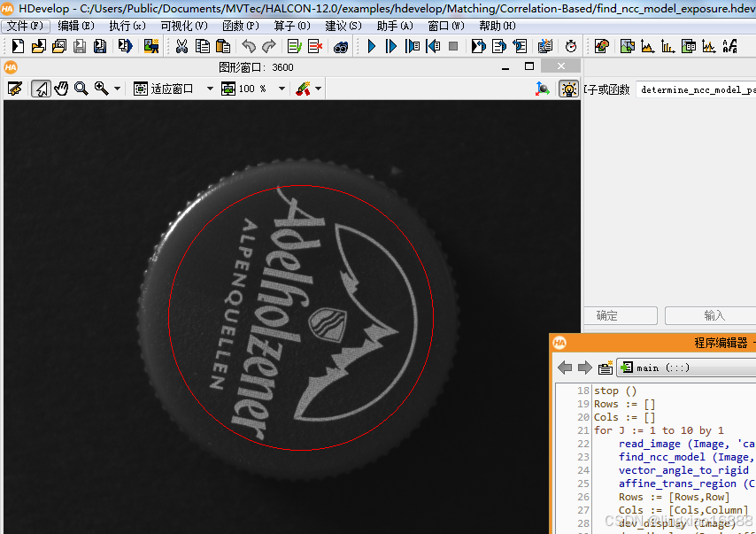Image resolution: width=756 pixels, height=534 pixels.
Task: Expand the 适应窗口 dropdown arrow
Action: pos(210,89)
